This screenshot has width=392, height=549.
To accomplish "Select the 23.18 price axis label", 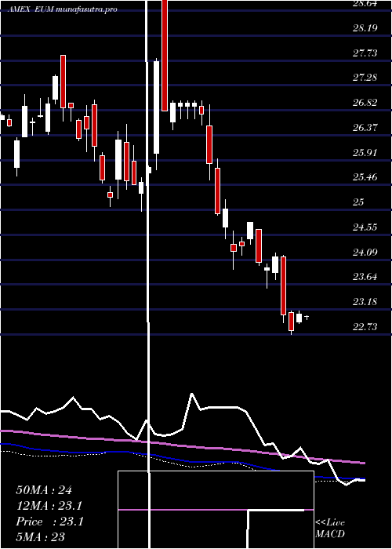I will pos(365,302).
